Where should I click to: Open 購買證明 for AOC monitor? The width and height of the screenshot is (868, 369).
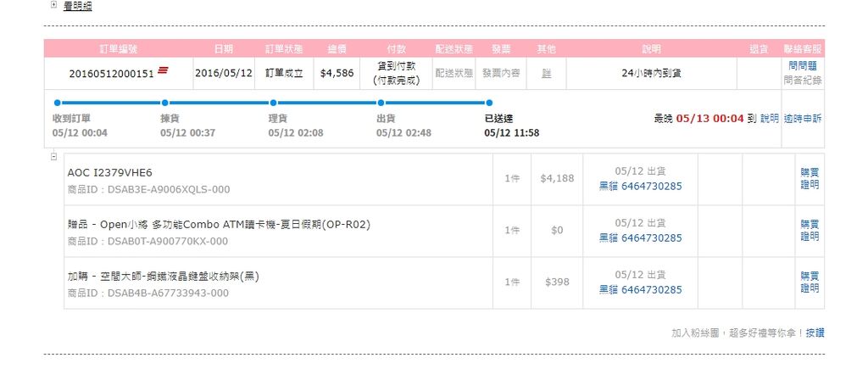(x=810, y=178)
